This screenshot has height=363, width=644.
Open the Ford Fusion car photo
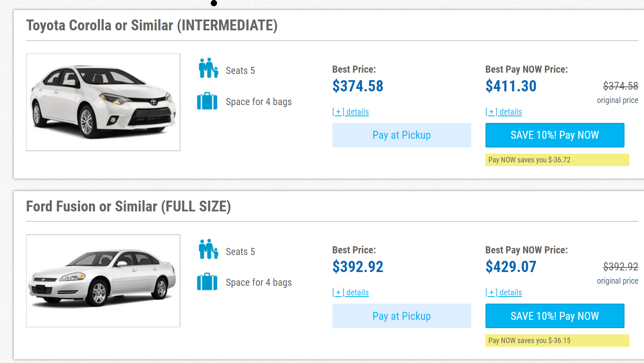click(x=103, y=281)
